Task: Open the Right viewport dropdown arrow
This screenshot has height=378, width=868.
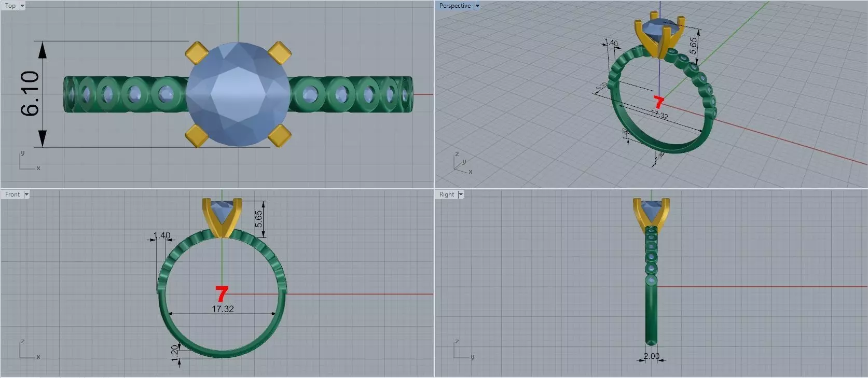Action: (461, 194)
